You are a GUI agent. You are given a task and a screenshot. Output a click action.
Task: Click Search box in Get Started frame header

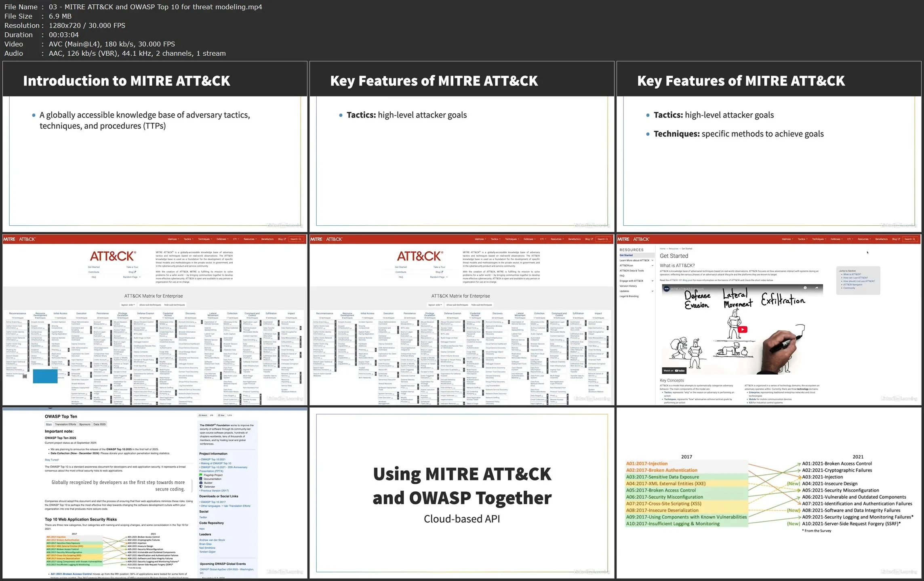point(910,239)
